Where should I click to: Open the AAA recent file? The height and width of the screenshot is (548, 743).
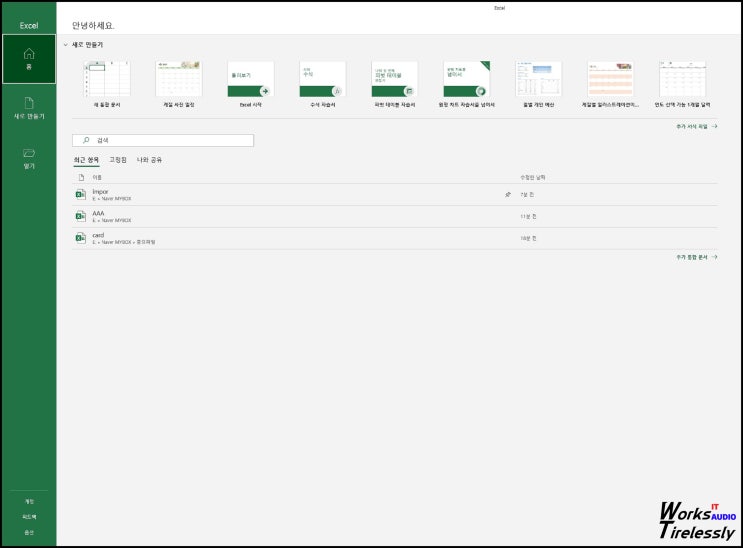tap(395, 217)
